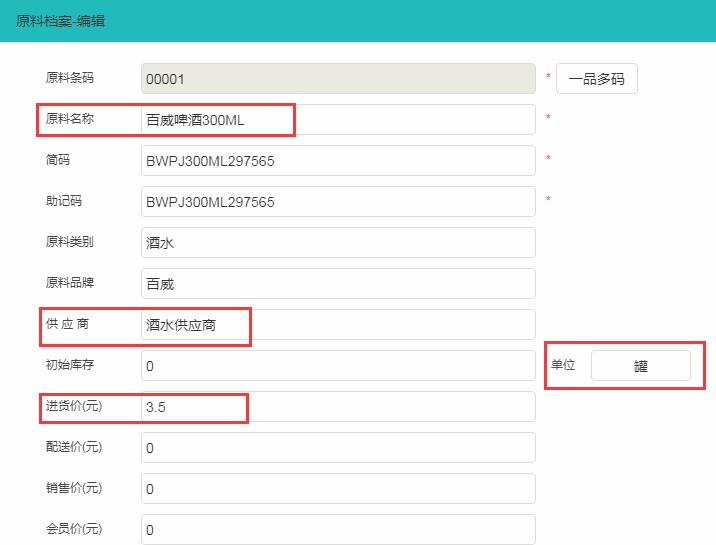Select the 原料品牌 field showing 百威
The image size is (716, 545).
338,283
